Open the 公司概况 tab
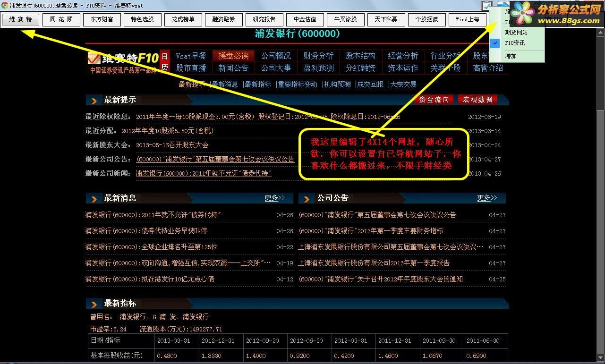Viewport: 605px width, 364px height. [x=276, y=56]
